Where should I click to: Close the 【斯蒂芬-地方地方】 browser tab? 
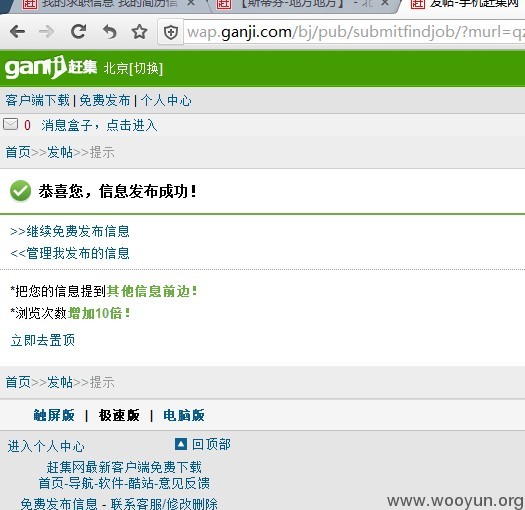385,3
